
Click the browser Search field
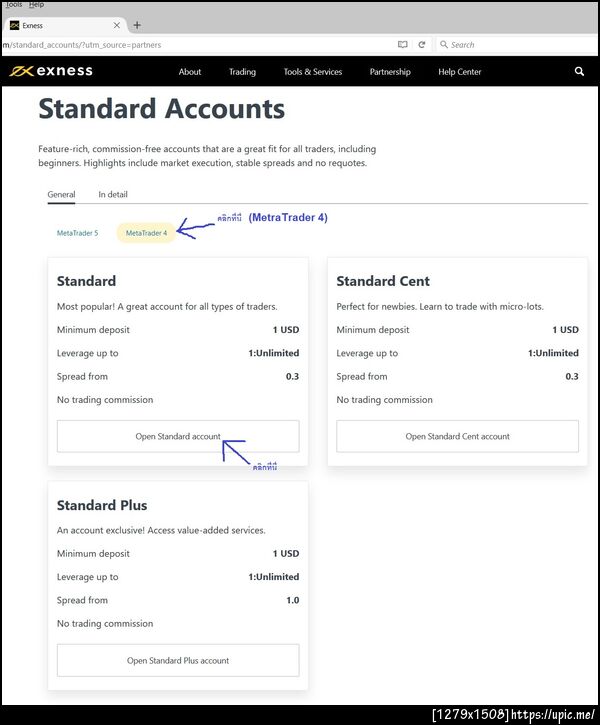[x=517, y=44]
